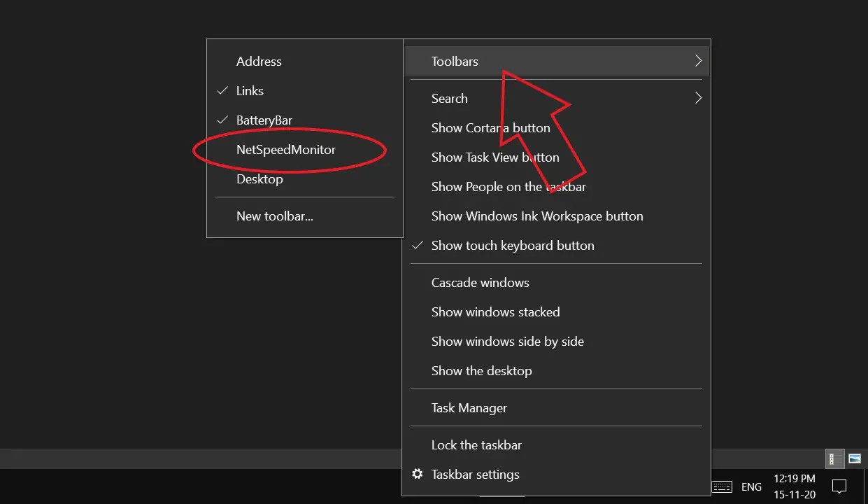
Task: Expand the Search submenu arrow
Action: click(697, 98)
